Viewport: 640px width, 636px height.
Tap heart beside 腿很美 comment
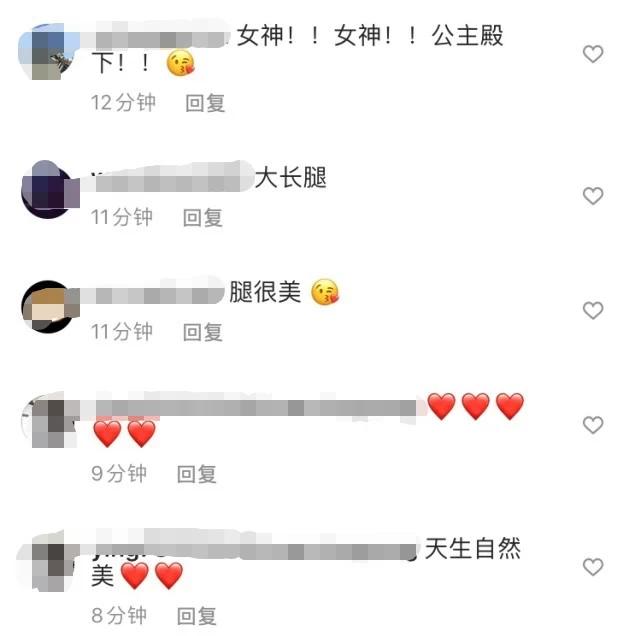593,310
